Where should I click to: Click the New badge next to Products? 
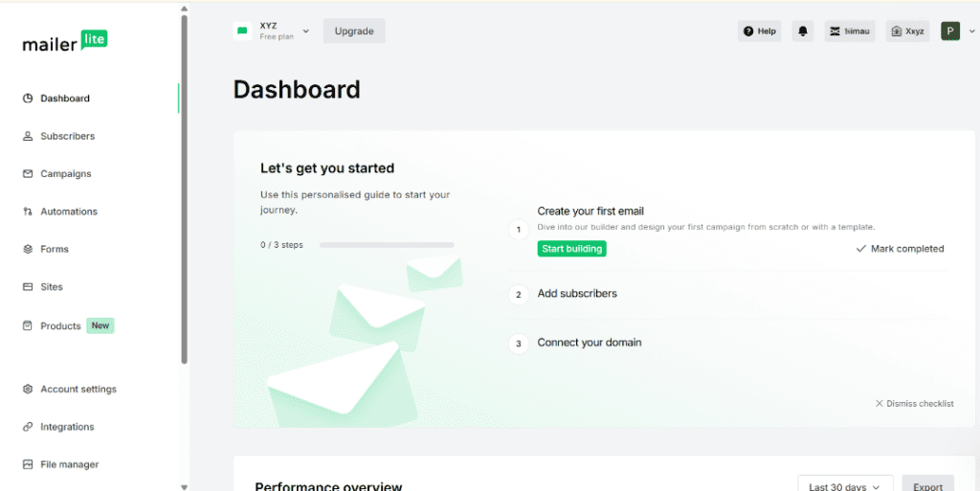tap(100, 325)
